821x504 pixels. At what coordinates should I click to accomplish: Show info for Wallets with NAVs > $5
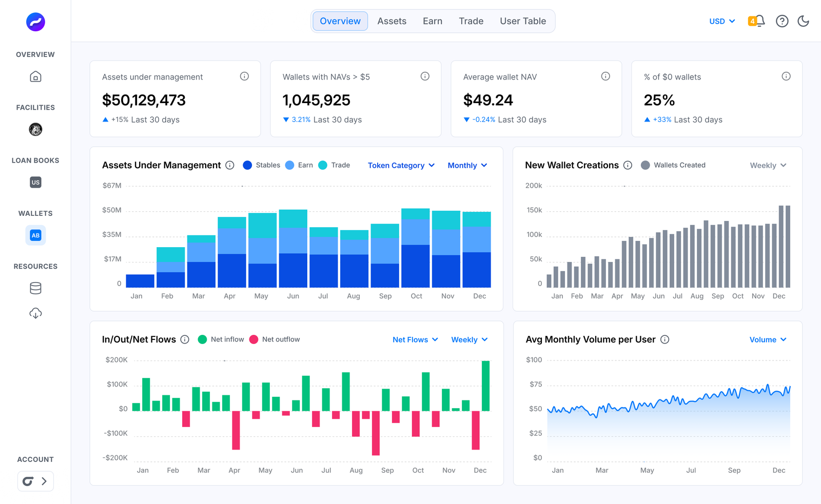pyautogui.click(x=425, y=76)
